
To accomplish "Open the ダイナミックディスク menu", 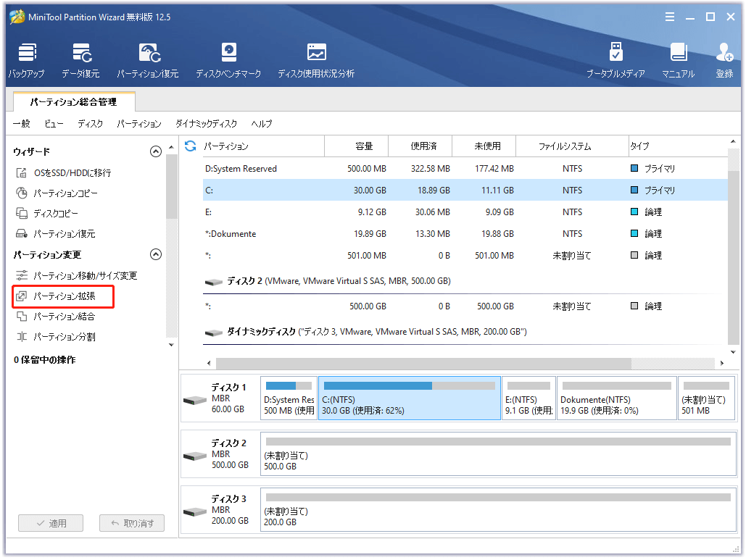I will [206, 124].
